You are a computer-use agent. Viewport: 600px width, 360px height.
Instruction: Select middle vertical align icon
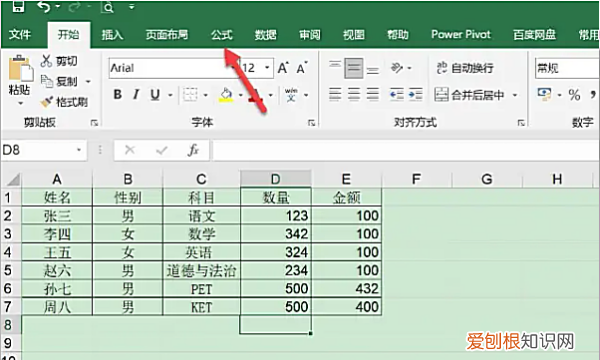(354, 68)
